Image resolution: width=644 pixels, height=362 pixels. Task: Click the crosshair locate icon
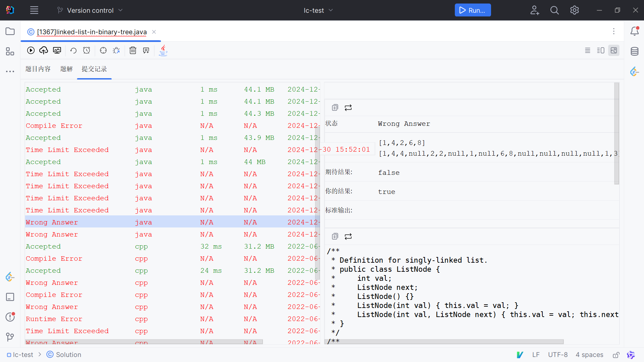(103, 50)
